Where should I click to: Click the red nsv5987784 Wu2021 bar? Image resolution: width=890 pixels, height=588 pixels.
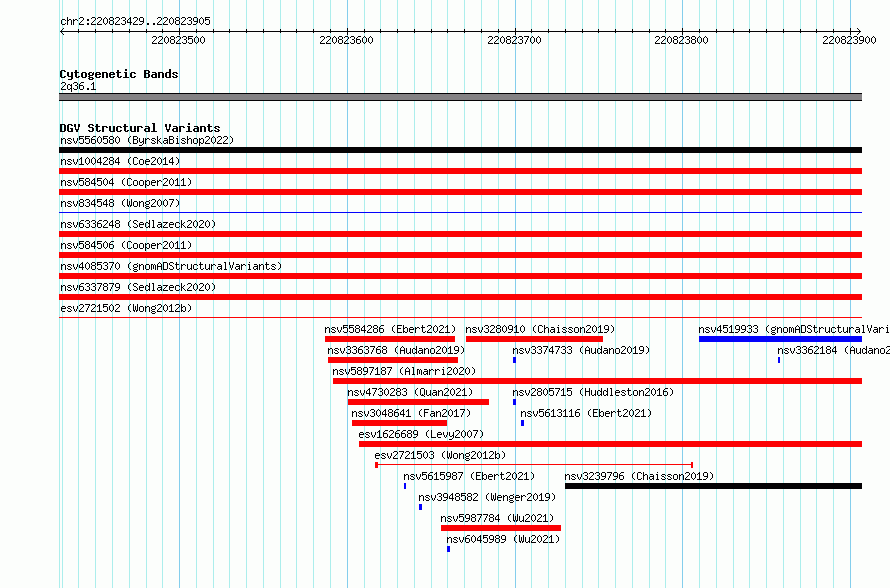tap(501, 528)
